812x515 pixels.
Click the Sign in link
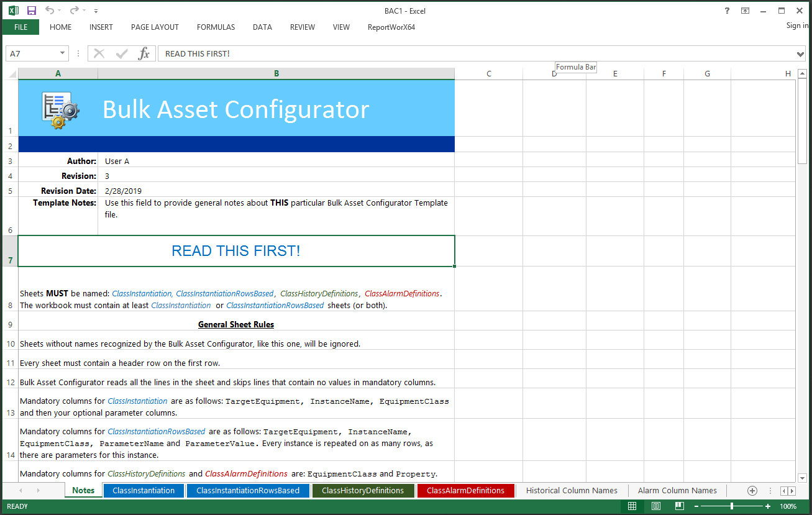click(797, 25)
